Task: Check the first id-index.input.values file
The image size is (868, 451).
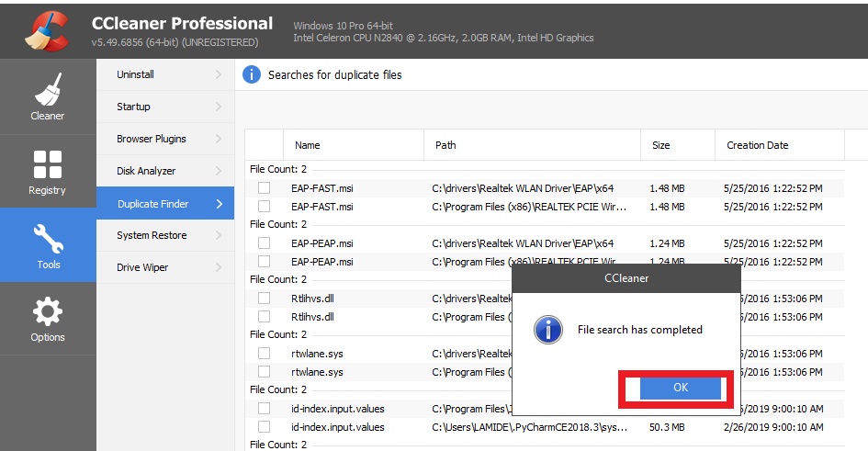Action: pyautogui.click(x=264, y=409)
